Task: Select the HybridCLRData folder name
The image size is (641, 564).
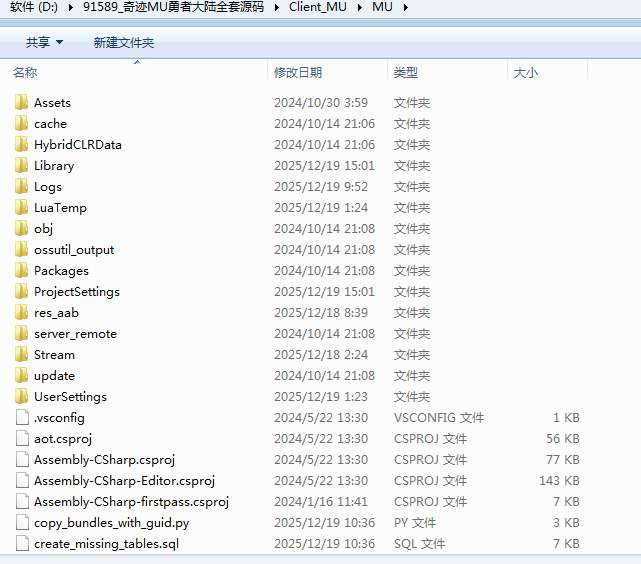Action: pyautogui.click(x=78, y=145)
